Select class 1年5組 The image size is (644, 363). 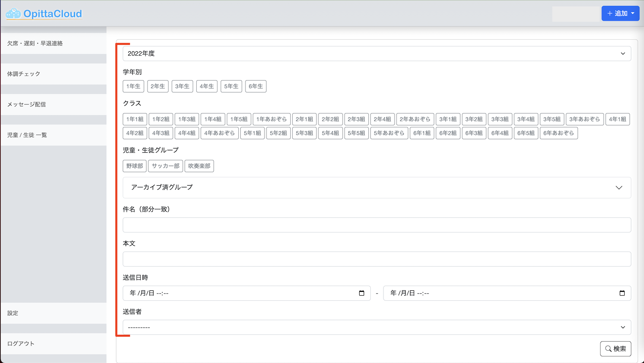click(x=239, y=119)
